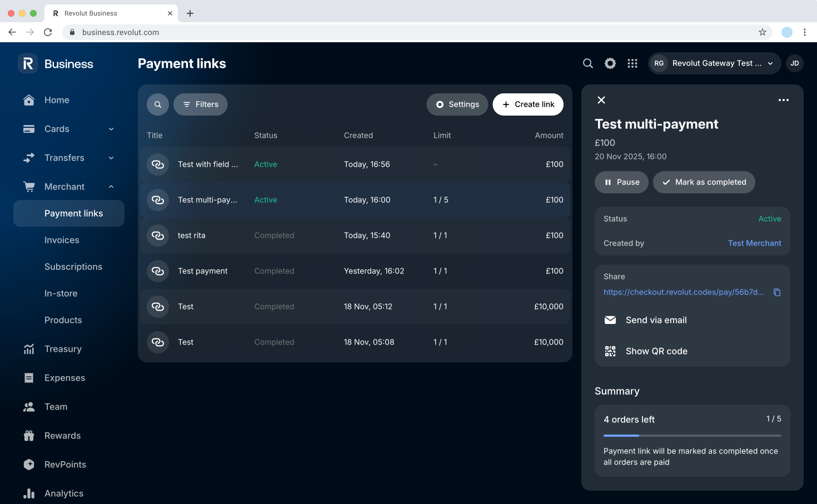Open the Revolut Gateway Test account switcher
This screenshot has width=817, height=504.
coord(715,63)
